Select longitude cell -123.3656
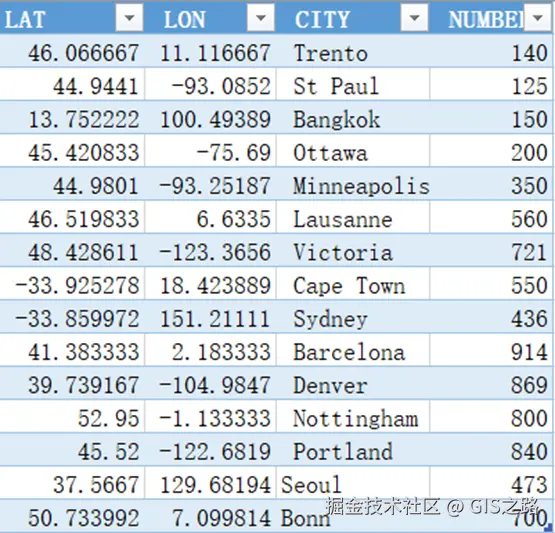This screenshot has height=533, width=555. [210, 250]
